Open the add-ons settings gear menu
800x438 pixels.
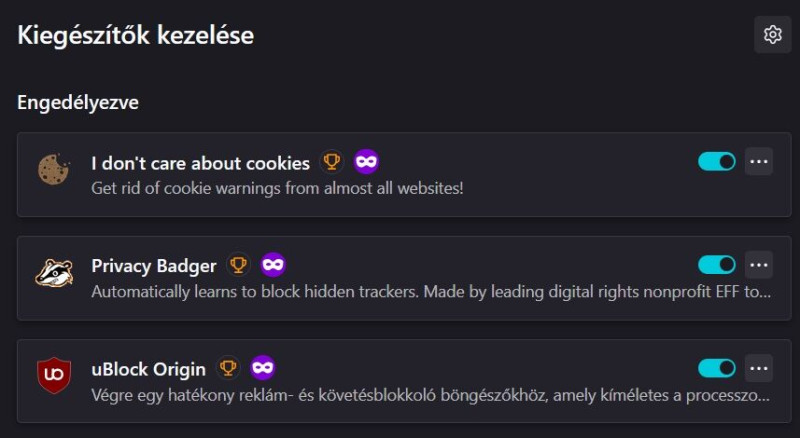[772, 35]
